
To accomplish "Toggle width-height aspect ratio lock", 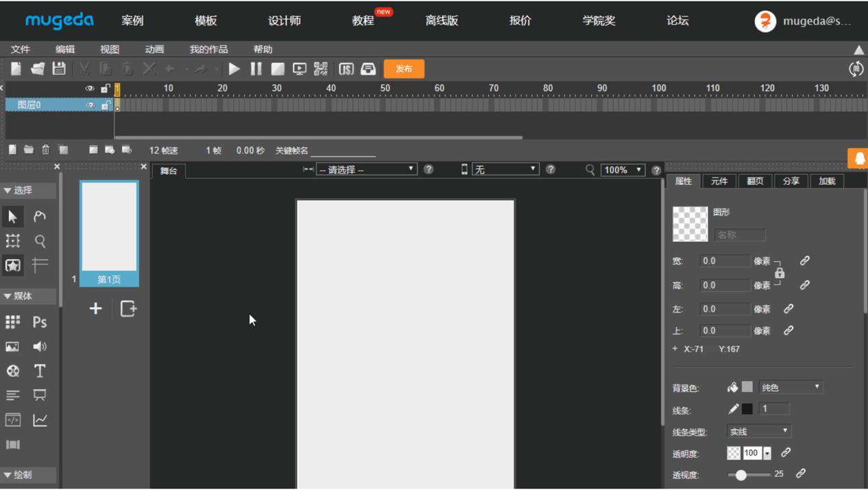I will (780, 273).
